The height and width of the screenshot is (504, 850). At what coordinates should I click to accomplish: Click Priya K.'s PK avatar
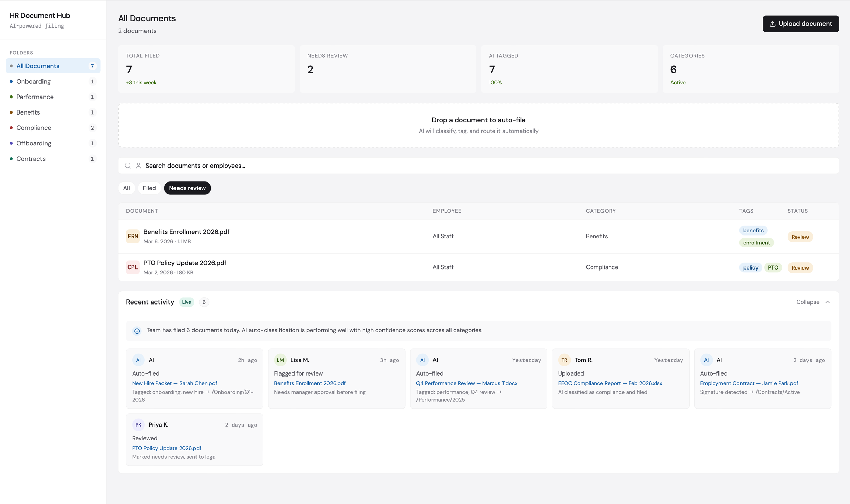(138, 425)
